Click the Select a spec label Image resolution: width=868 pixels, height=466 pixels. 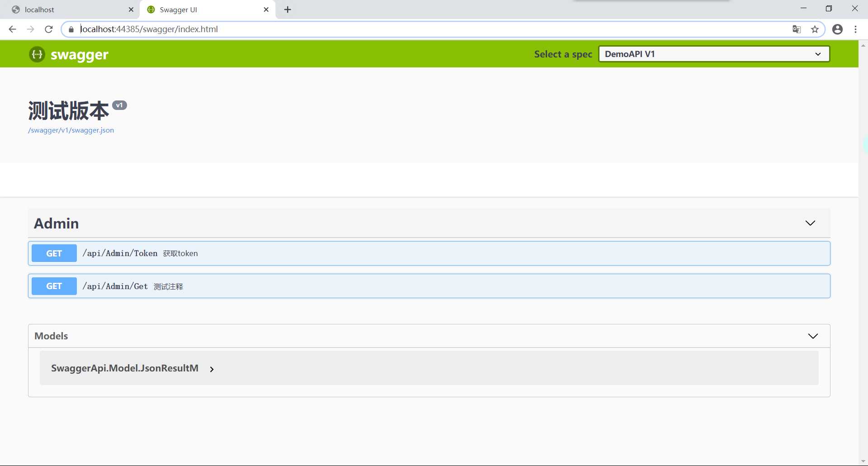point(563,54)
